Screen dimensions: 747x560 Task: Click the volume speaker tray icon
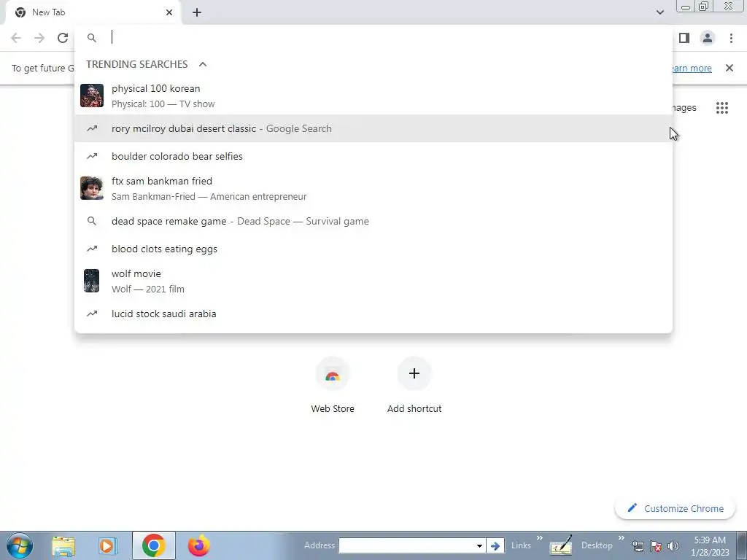pos(673,546)
